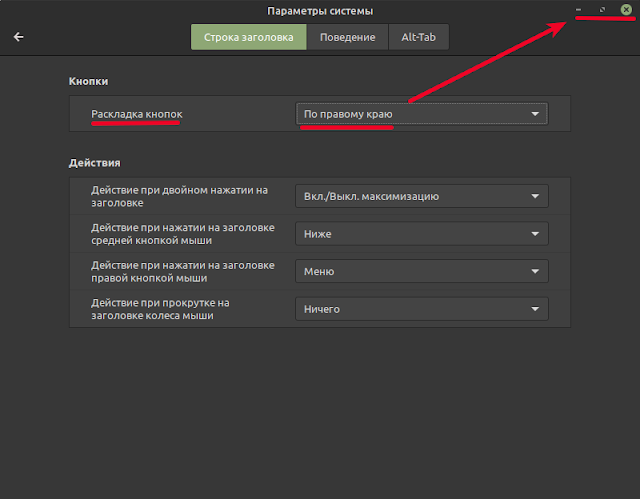Open the Раскладка кнопок dropdown

tap(422, 114)
